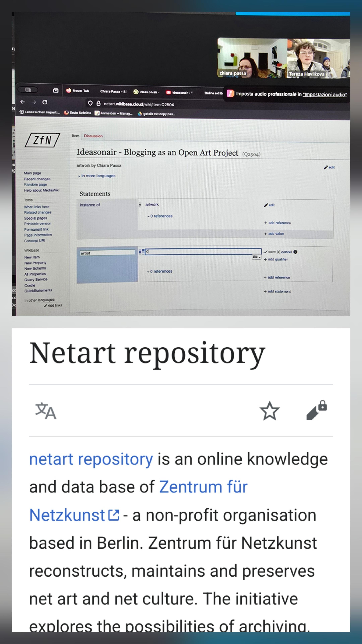Screen dimensions: 362x644
Task: Click 'Add links' under In other languages
Action: tap(53, 305)
